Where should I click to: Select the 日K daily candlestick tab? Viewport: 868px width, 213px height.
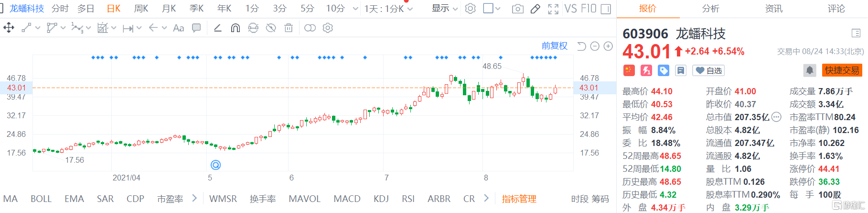[x=114, y=9]
